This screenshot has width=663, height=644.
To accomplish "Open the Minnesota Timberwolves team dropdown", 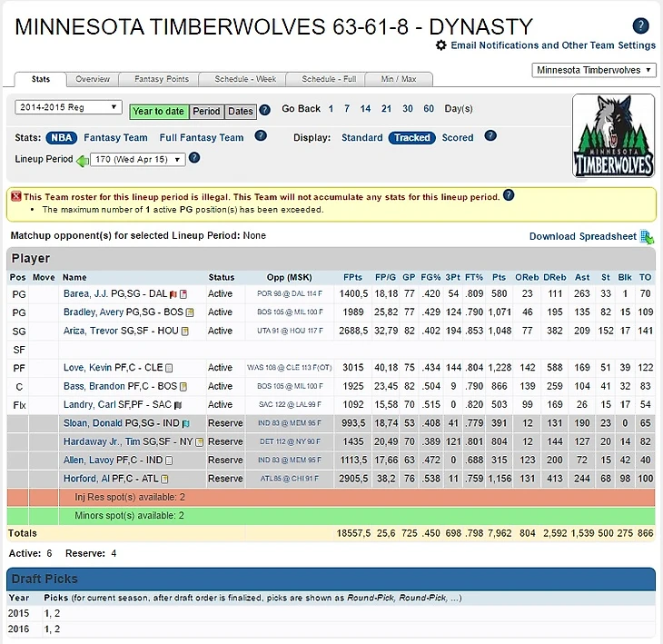I will 594,70.
